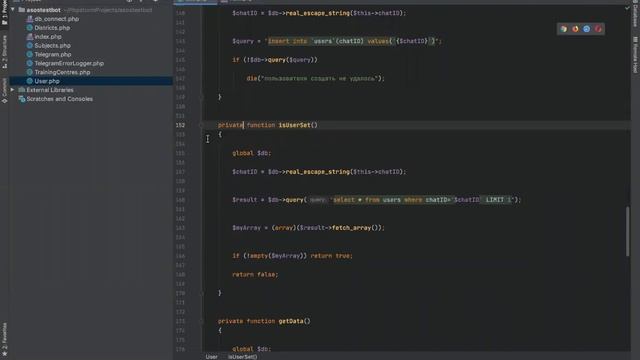Click line number 160 in gutter
The image size is (640, 360).
[x=180, y=200]
